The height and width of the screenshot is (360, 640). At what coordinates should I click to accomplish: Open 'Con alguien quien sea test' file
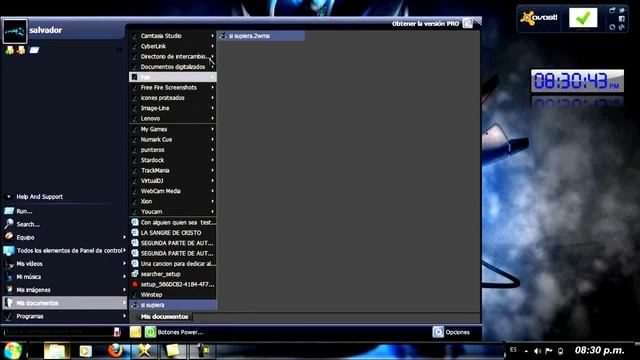173,222
